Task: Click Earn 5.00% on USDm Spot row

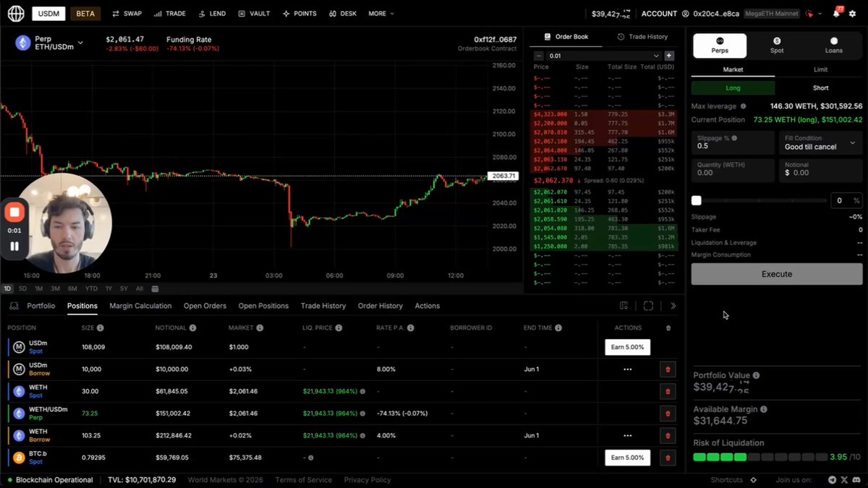Action: click(627, 347)
